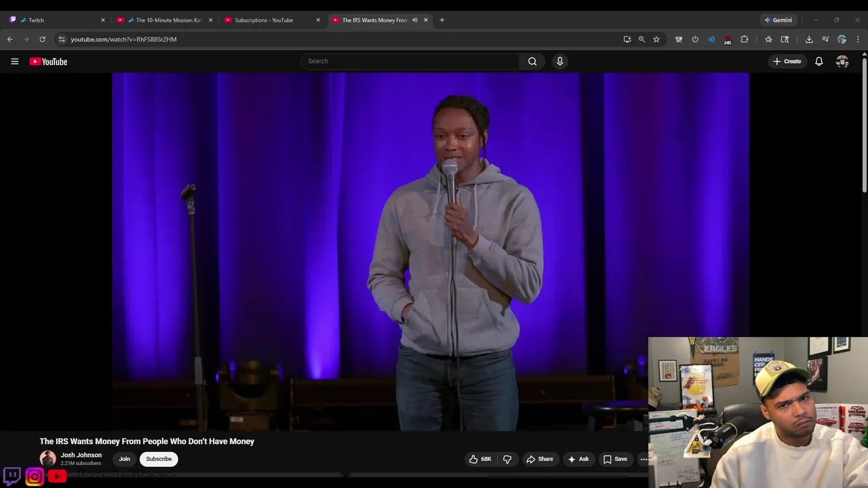The width and height of the screenshot is (868, 488).
Task: Open the bookmarks star-list toolbar icon
Action: pos(768,39)
